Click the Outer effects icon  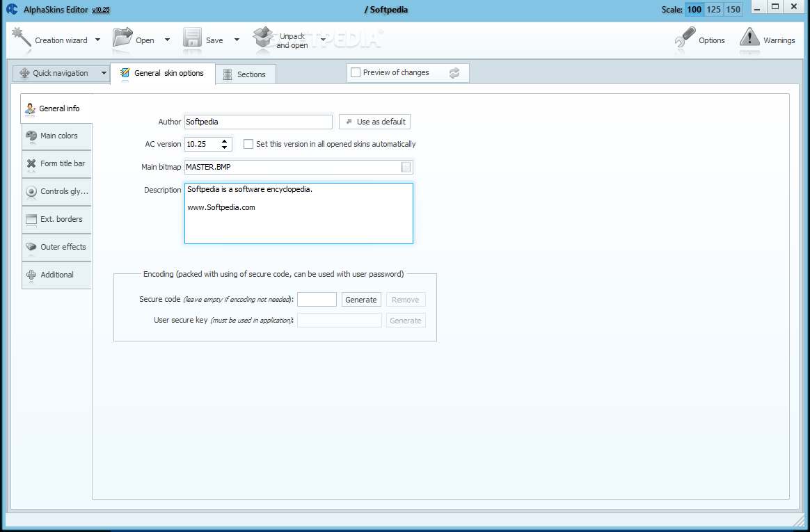tap(31, 247)
